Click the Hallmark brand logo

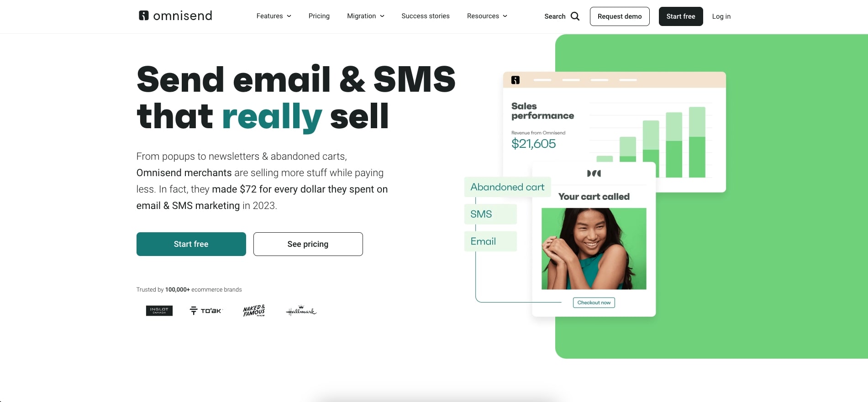301,311
